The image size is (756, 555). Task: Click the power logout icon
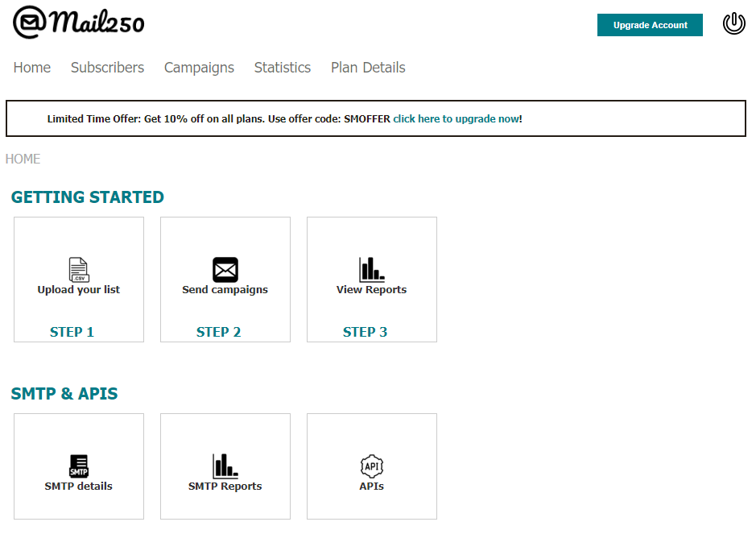(733, 24)
